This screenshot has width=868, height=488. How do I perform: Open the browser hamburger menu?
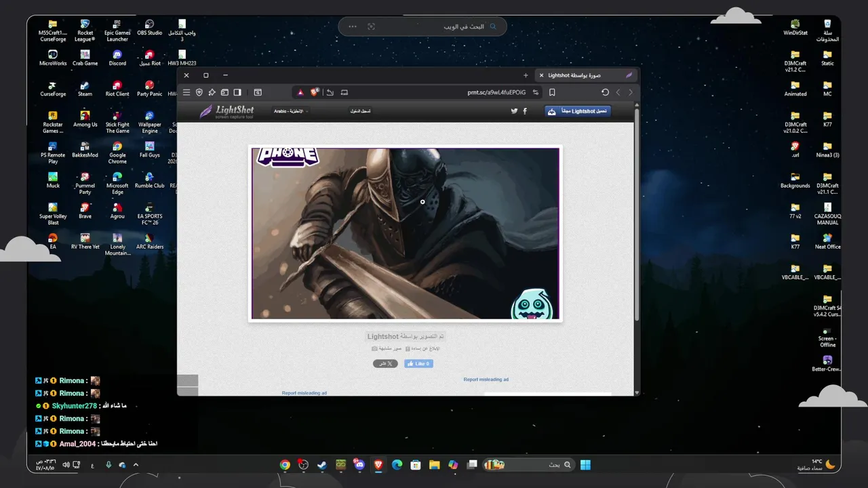[186, 92]
